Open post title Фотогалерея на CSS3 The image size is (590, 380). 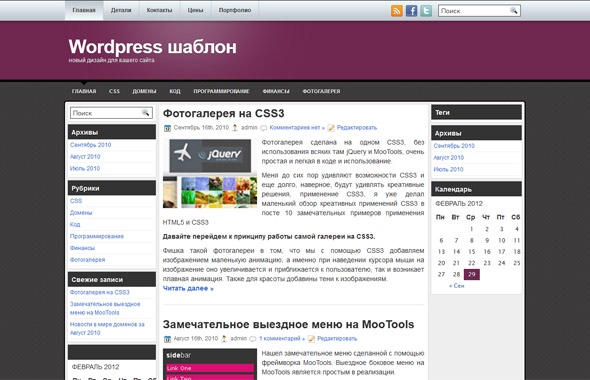(x=224, y=113)
